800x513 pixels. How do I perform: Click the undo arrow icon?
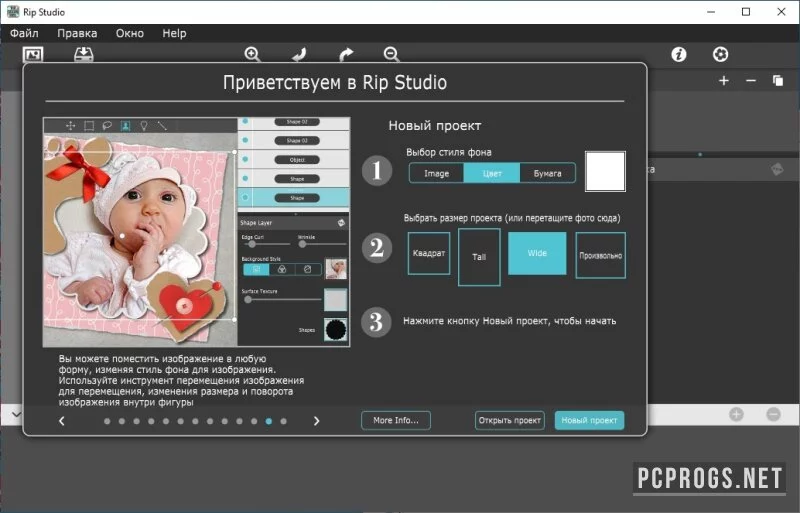pos(299,54)
